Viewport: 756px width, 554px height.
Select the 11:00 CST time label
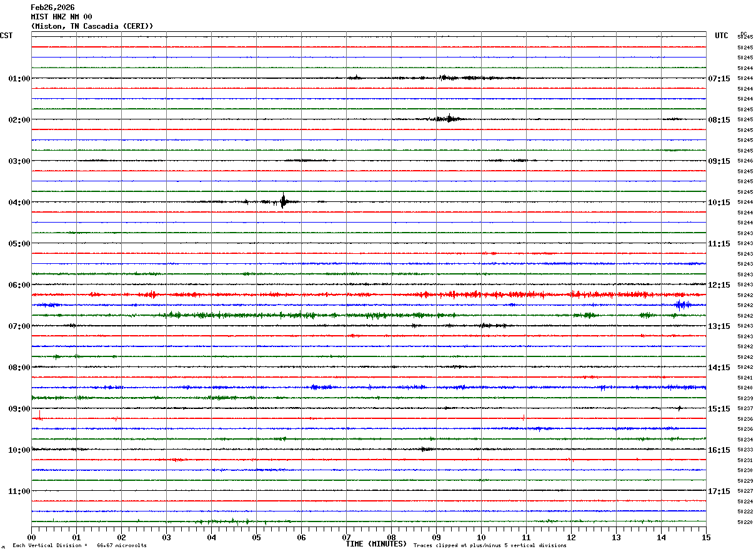tap(19, 491)
